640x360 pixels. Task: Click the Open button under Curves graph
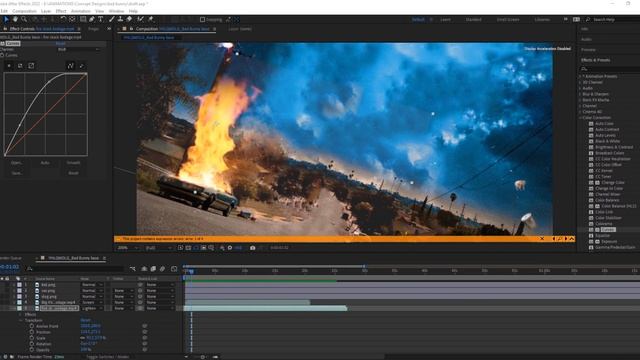[x=17, y=162]
